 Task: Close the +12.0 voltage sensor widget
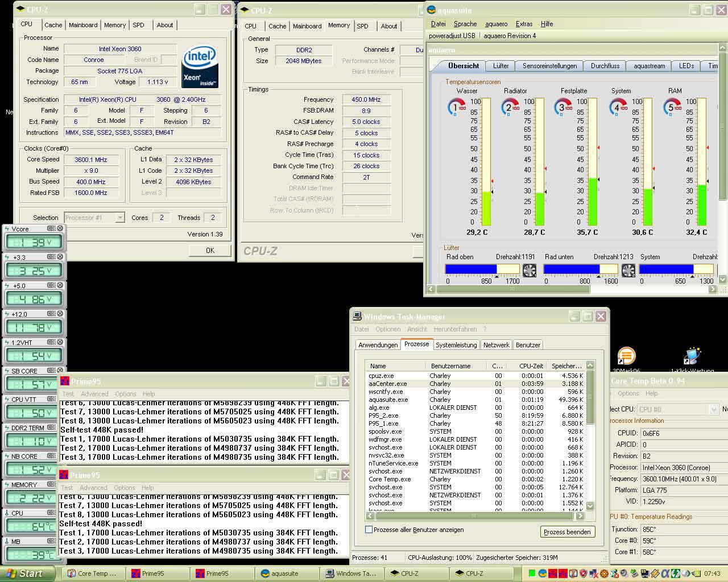click(60, 314)
